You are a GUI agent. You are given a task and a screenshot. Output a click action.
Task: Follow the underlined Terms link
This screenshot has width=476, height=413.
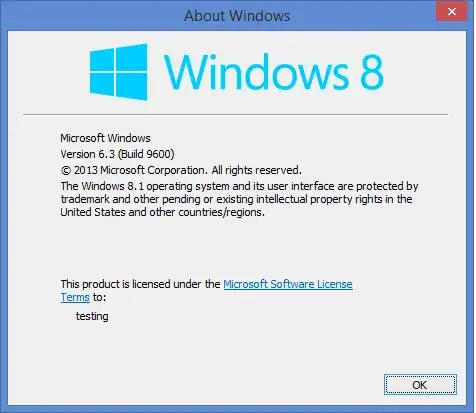point(75,297)
